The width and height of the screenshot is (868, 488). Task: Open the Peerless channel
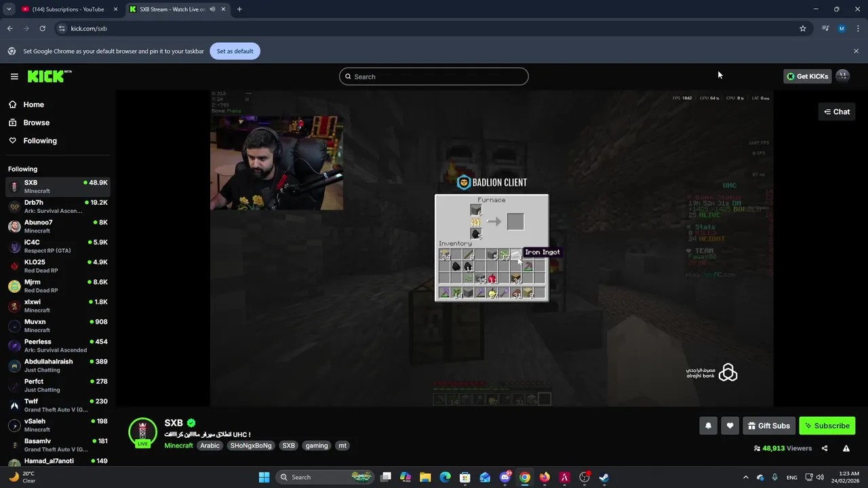click(58, 345)
